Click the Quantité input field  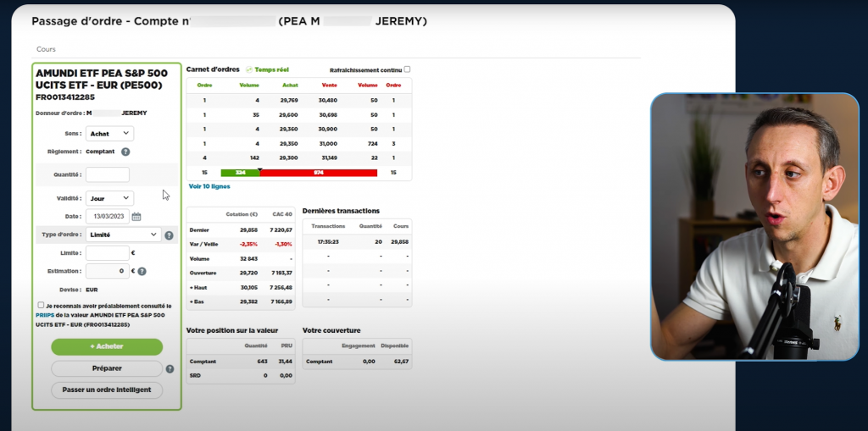click(108, 174)
